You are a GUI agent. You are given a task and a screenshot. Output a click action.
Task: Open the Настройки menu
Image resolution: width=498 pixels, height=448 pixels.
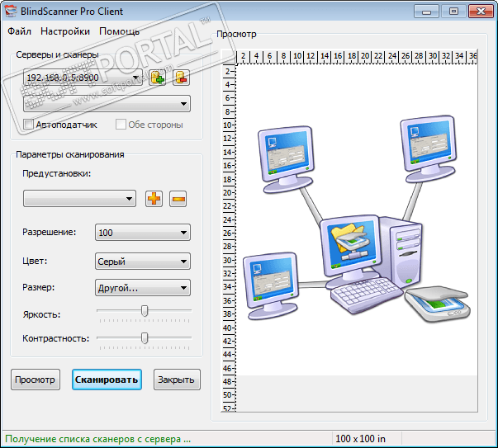point(65,31)
